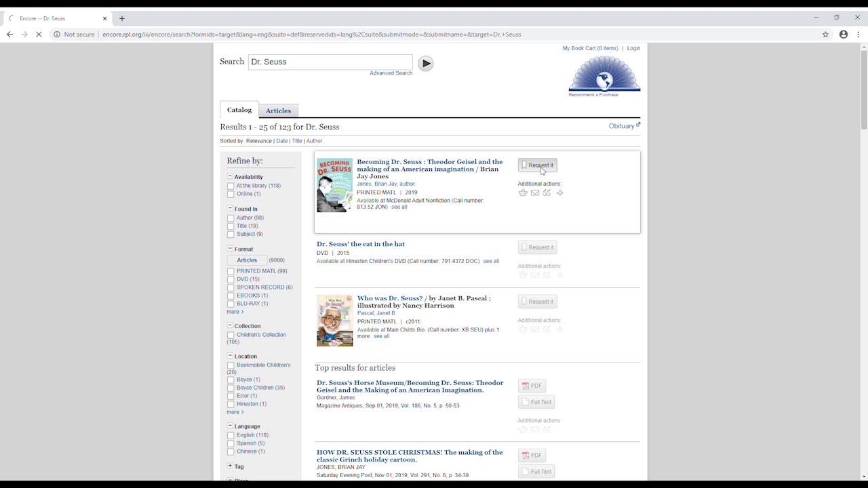The height and width of the screenshot is (488, 868).
Task: Open a new browser tab
Action: pyautogui.click(x=122, y=18)
